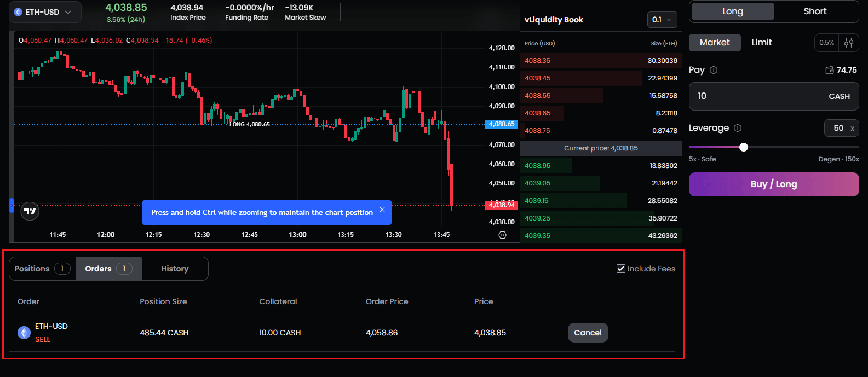Cancel the ETH-USD sell order
This screenshot has height=377, width=868.
tap(587, 333)
